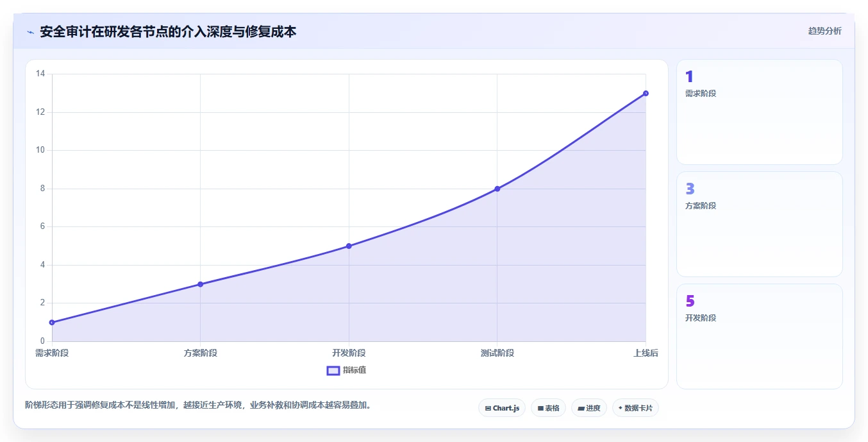Click the y-axis value 10
This screenshot has height=442, width=868.
(x=40, y=150)
